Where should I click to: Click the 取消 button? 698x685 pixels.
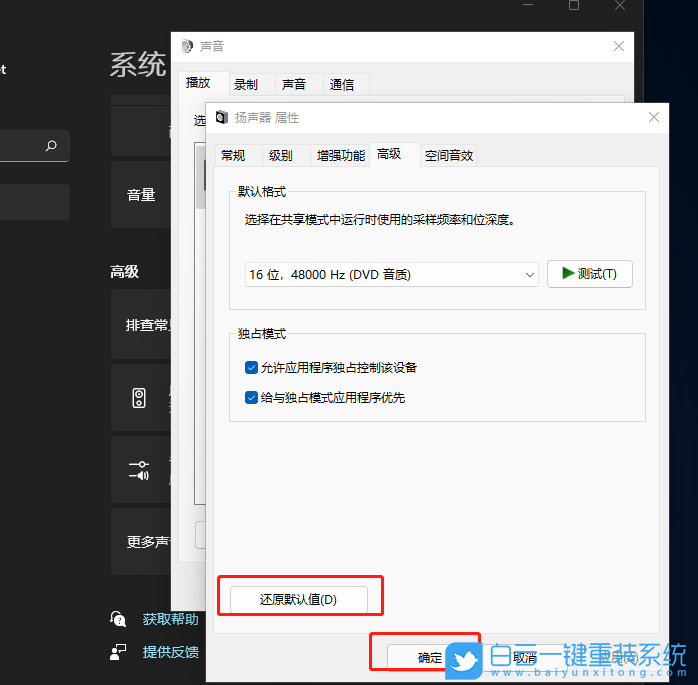[524, 657]
